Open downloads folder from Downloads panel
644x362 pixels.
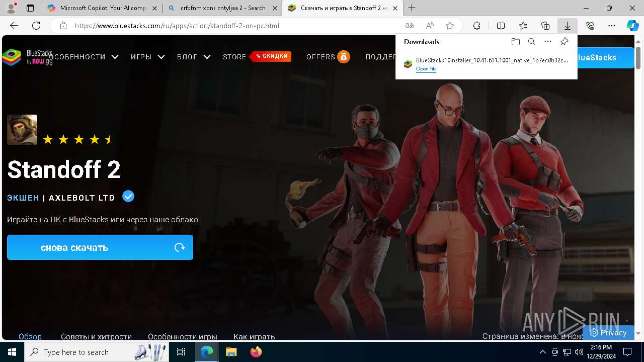[x=515, y=42]
